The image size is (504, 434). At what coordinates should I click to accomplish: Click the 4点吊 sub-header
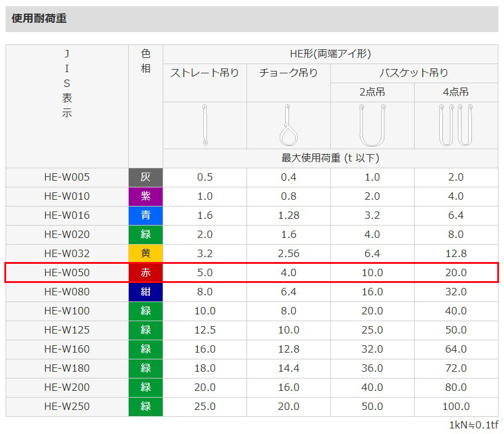pos(456,92)
